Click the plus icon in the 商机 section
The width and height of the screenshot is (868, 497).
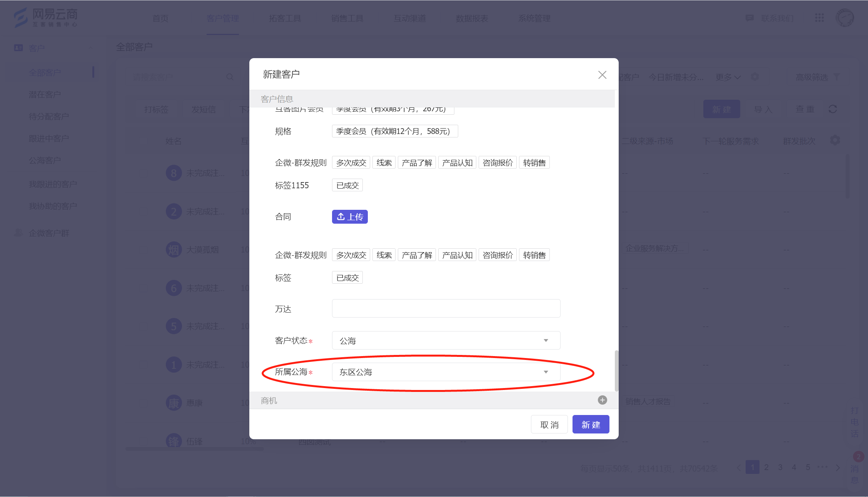[x=603, y=400]
